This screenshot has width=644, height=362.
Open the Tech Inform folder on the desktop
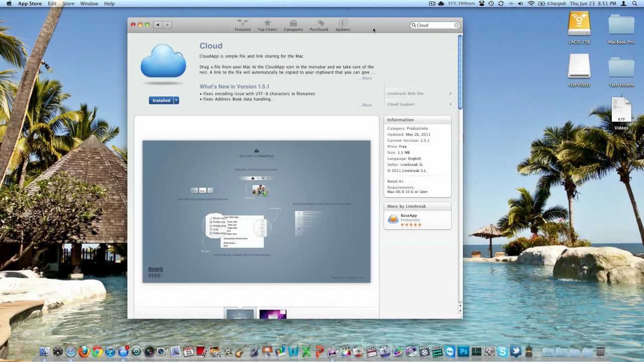point(621,71)
